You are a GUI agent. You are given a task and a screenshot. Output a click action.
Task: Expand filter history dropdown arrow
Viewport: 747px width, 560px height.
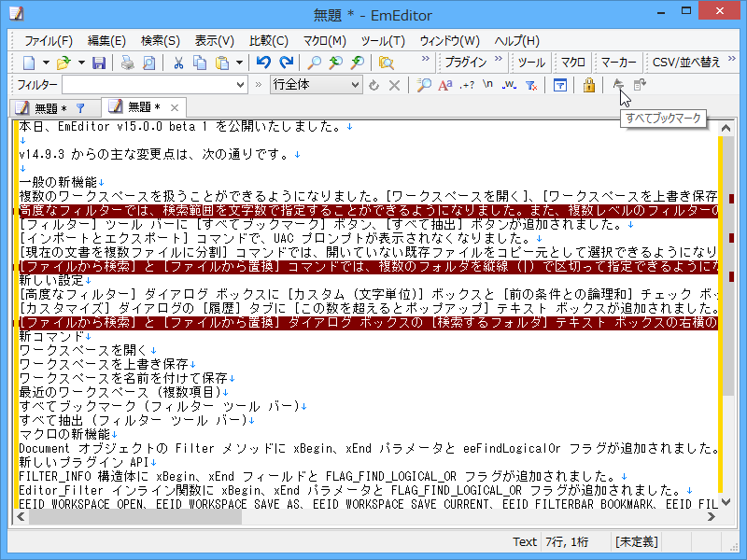point(241,85)
